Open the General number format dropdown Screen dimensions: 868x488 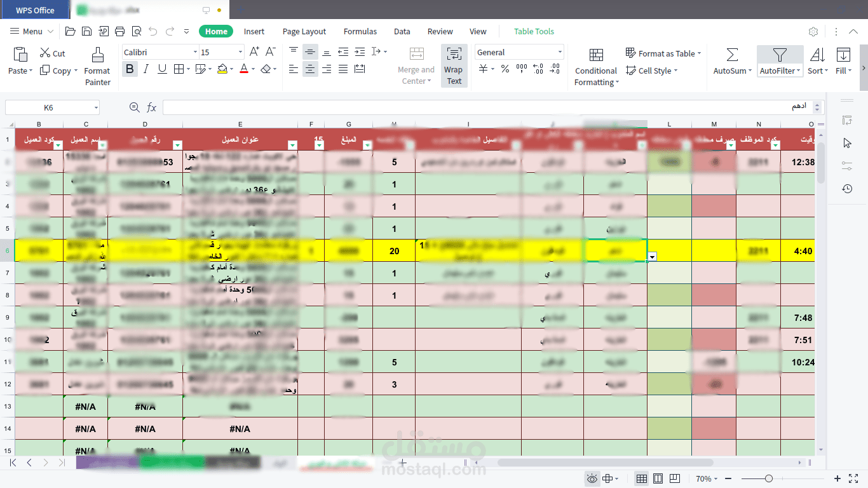tap(560, 52)
